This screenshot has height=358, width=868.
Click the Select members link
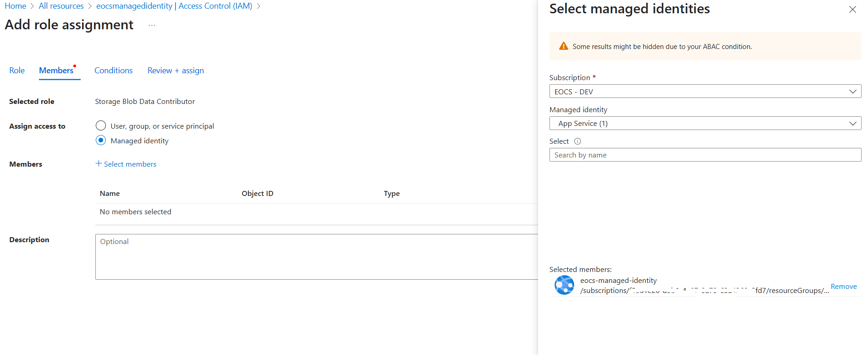tap(130, 164)
